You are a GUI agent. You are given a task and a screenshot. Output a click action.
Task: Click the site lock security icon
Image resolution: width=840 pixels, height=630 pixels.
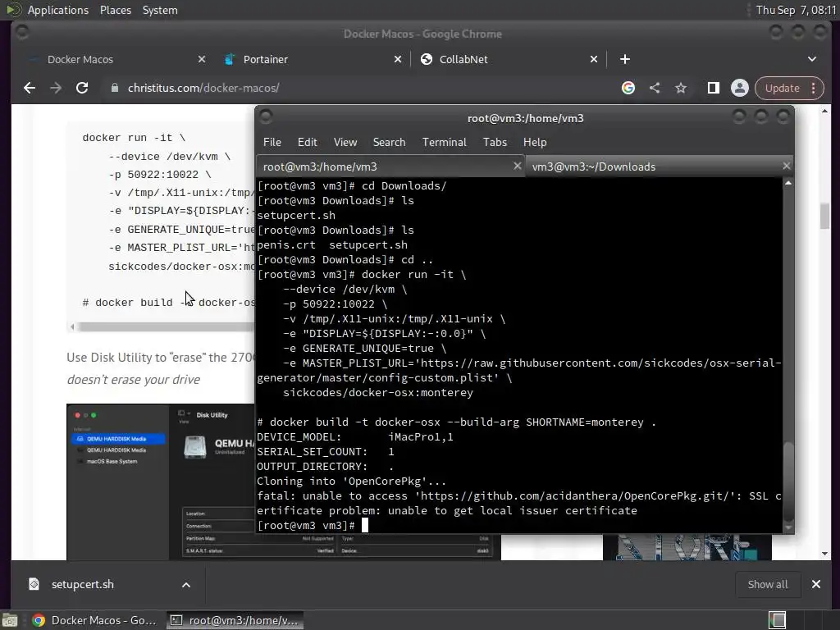pos(114,88)
